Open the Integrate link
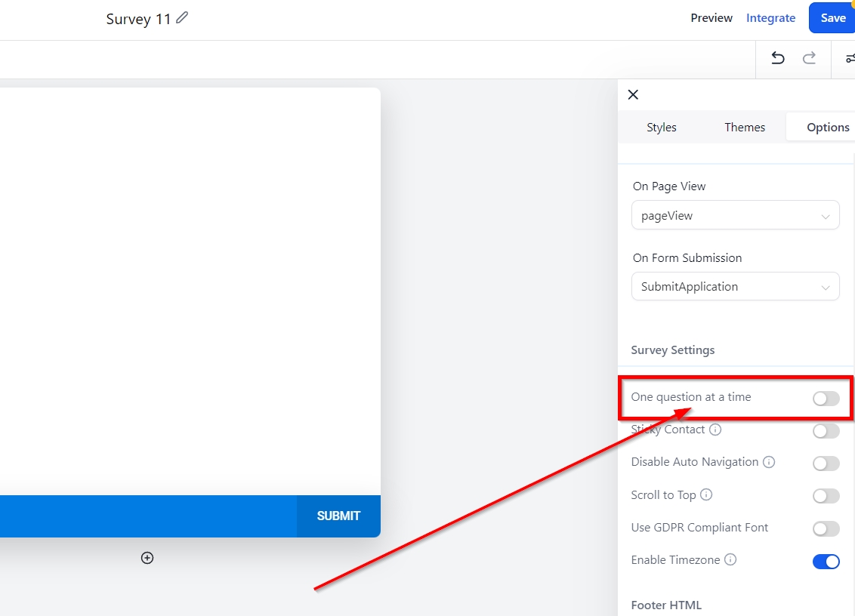The width and height of the screenshot is (855, 616). click(x=770, y=18)
